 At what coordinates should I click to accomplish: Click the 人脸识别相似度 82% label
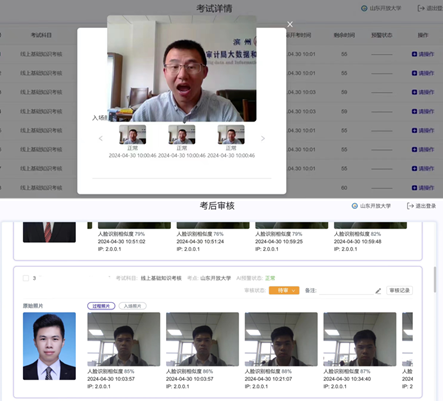(x=357, y=234)
